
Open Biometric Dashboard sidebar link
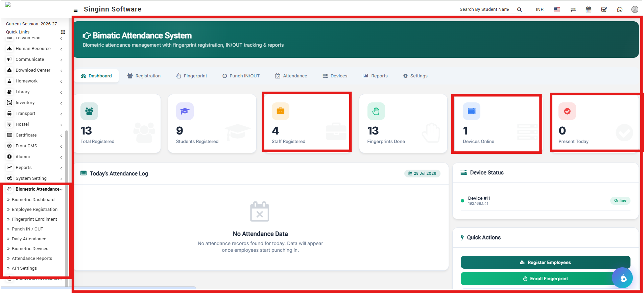[33, 200]
